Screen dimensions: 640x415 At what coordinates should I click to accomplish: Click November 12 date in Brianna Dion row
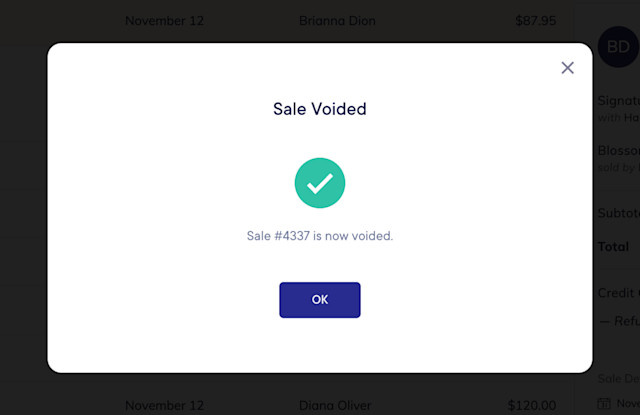click(x=164, y=21)
